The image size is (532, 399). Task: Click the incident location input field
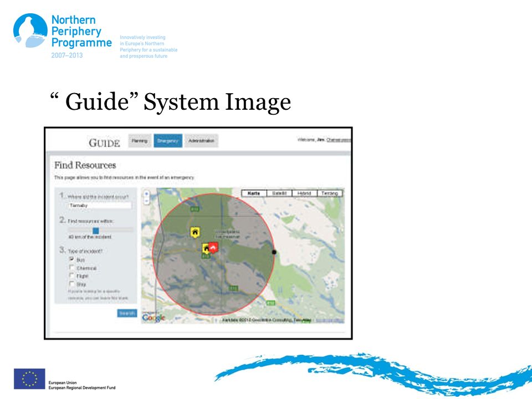coord(99,205)
